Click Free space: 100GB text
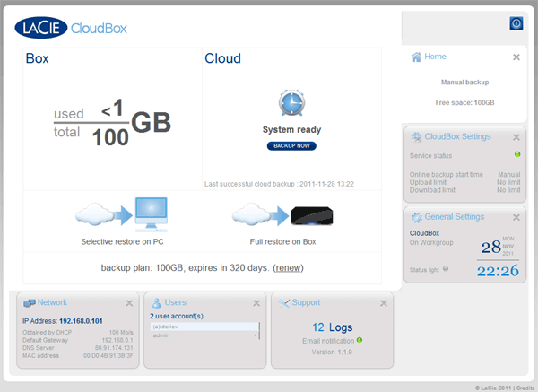Screen dimensions: 538x392 (464, 102)
